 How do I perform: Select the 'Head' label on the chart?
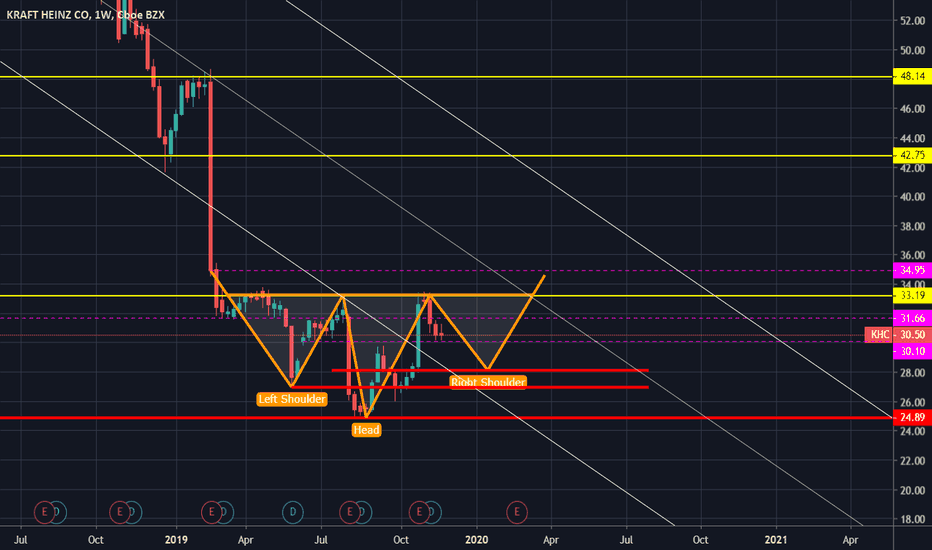366,430
